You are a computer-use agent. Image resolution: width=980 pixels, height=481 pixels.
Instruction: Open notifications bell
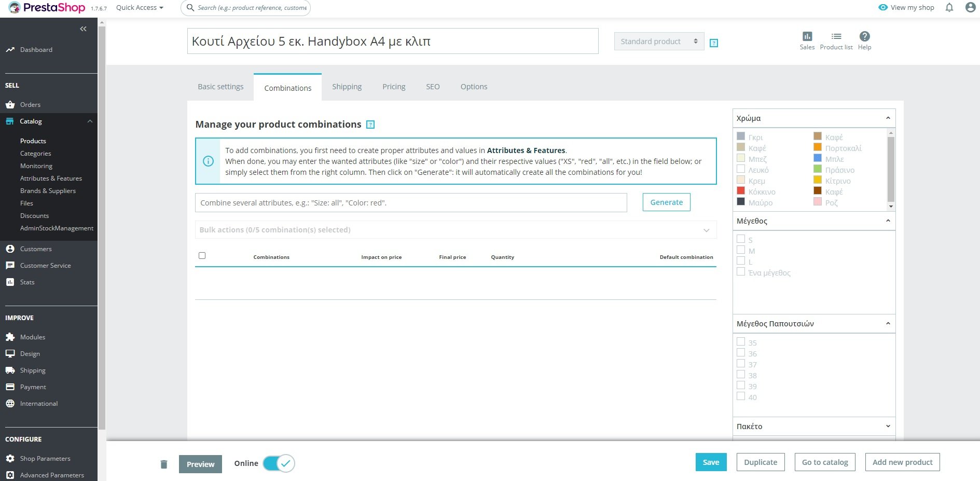pos(949,8)
